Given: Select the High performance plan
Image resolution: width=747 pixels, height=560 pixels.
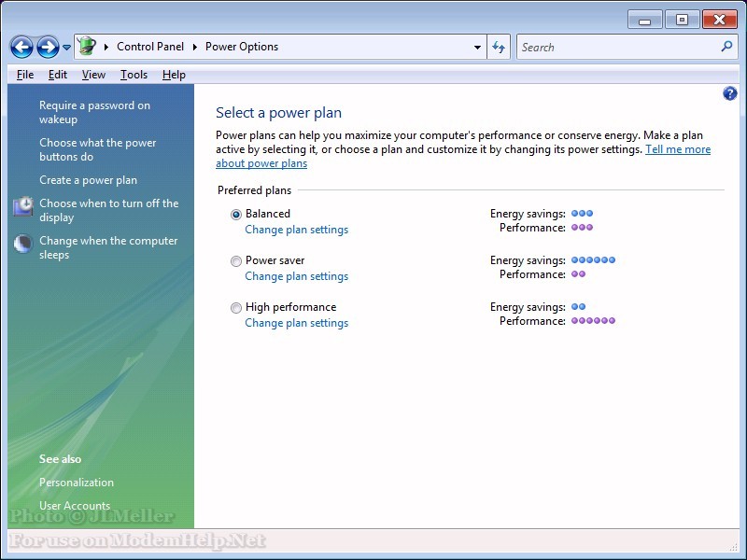Looking at the screenshot, I should click(x=236, y=308).
